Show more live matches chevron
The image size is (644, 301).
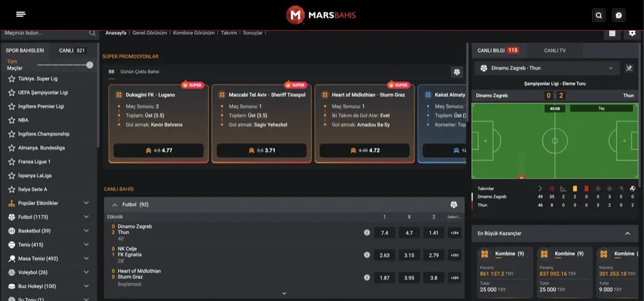[284, 293]
